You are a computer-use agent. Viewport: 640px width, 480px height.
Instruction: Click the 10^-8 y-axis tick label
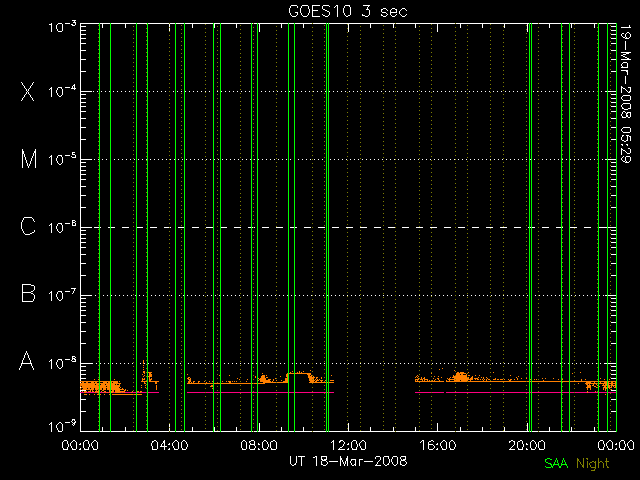[62, 363]
